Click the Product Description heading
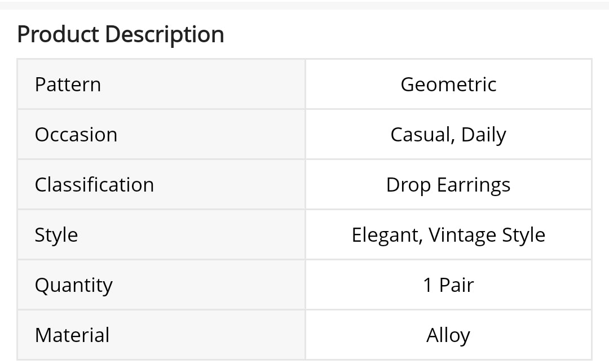Screen dimensions: 609x364 (x=120, y=34)
